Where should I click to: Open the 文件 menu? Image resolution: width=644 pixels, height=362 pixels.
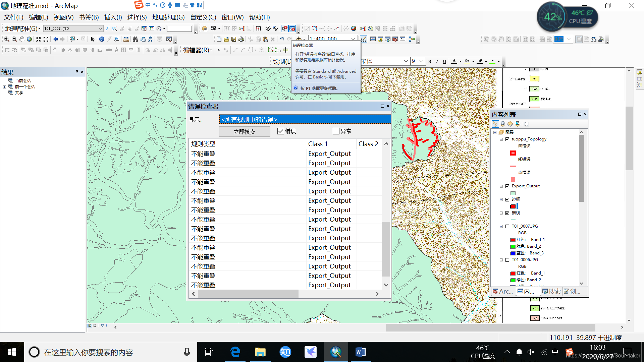pyautogui.click(x=13, y=17)
